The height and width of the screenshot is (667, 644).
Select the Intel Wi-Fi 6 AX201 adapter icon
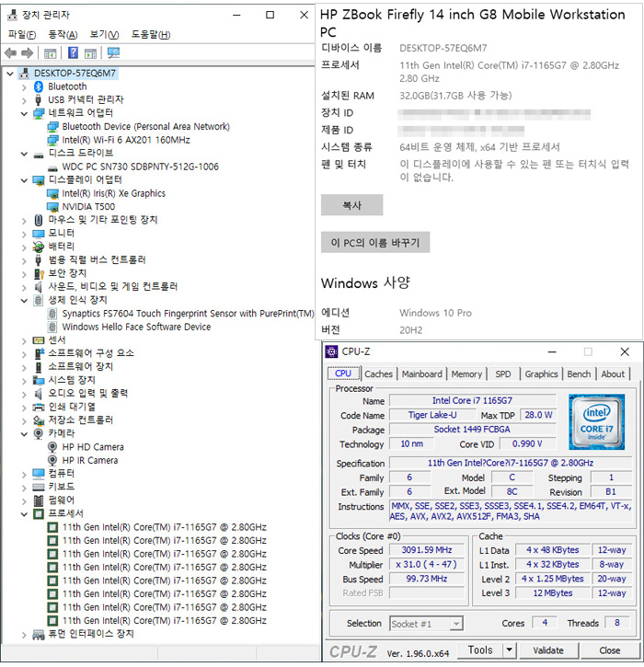[x=52, y=141]
